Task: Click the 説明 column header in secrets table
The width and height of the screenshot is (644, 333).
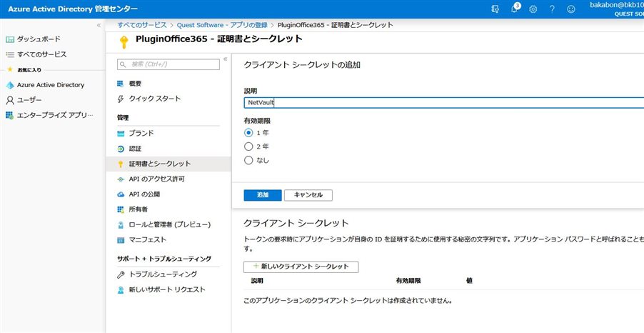Action: 257,282
